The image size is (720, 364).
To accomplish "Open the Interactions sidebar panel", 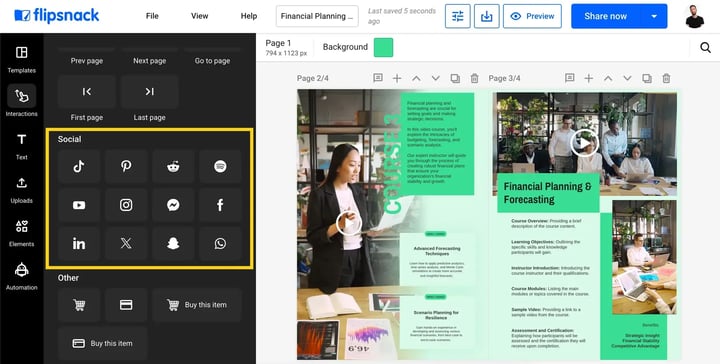I will 22,101.
